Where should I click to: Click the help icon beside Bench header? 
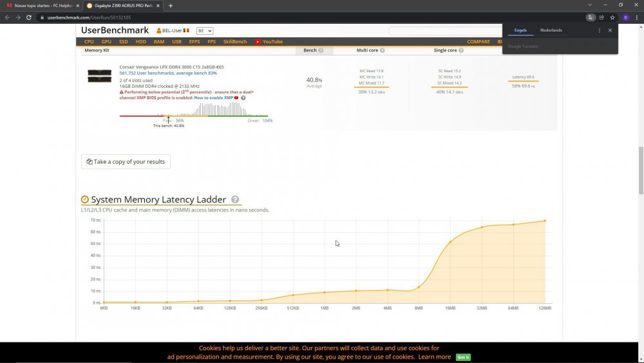[321, 50]
